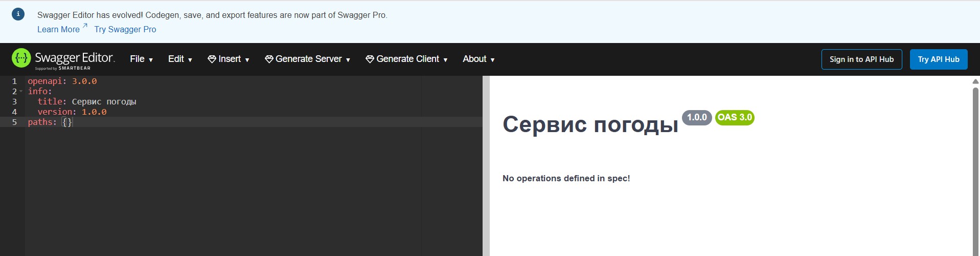This screenshot has height=256, width=980.
Task: Click the 1.0.0 version badge
Action: pyautogui.click(x=696, y=117)
